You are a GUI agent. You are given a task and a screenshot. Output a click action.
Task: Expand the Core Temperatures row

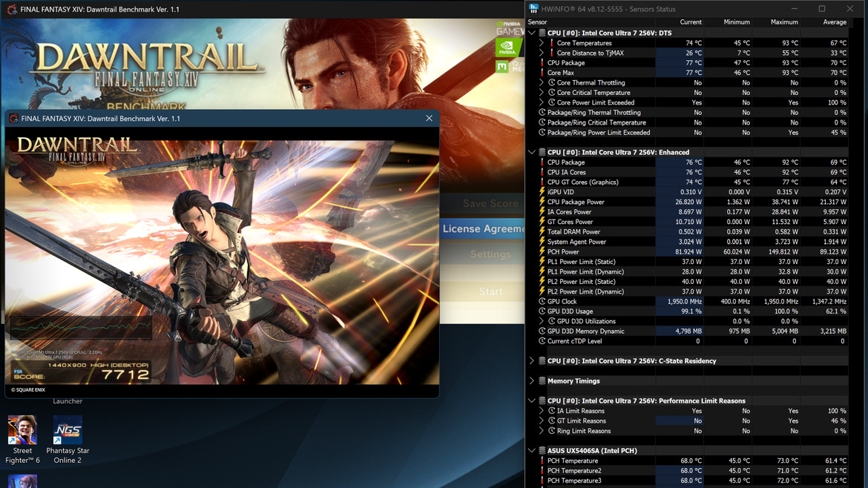point(542,43)
